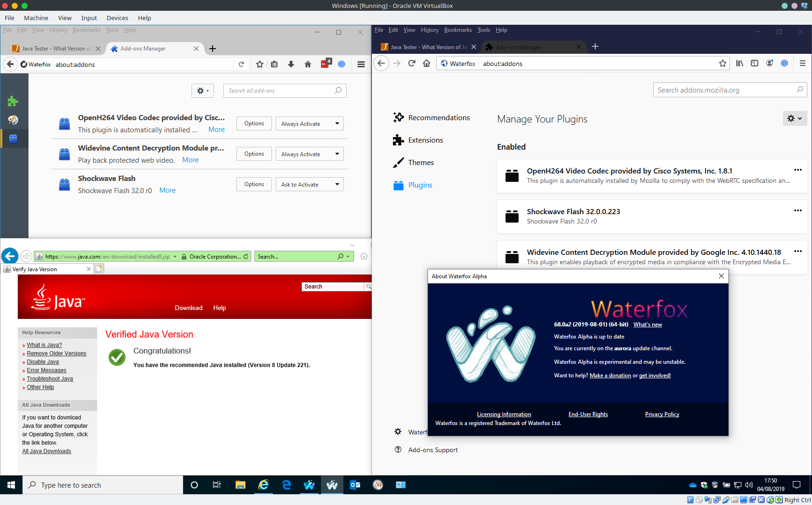Open What's new link in About Waterfox
Viewport: 812px width, 505px height.
point(648,325)
